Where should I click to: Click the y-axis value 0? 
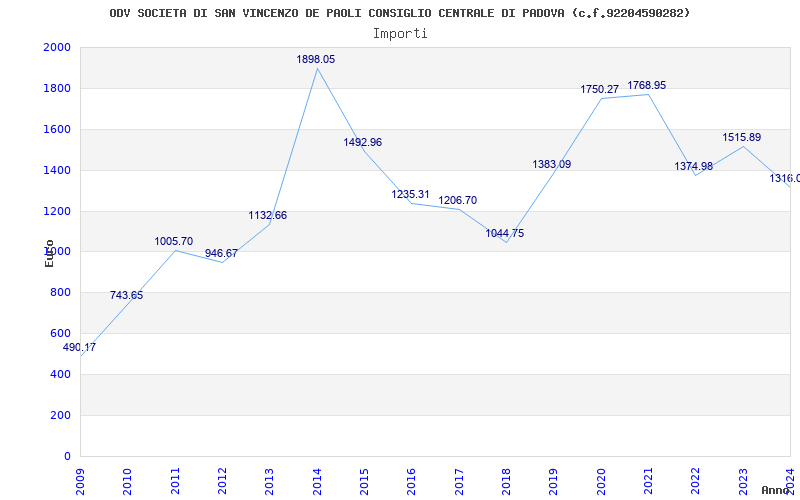coord(67,456)
